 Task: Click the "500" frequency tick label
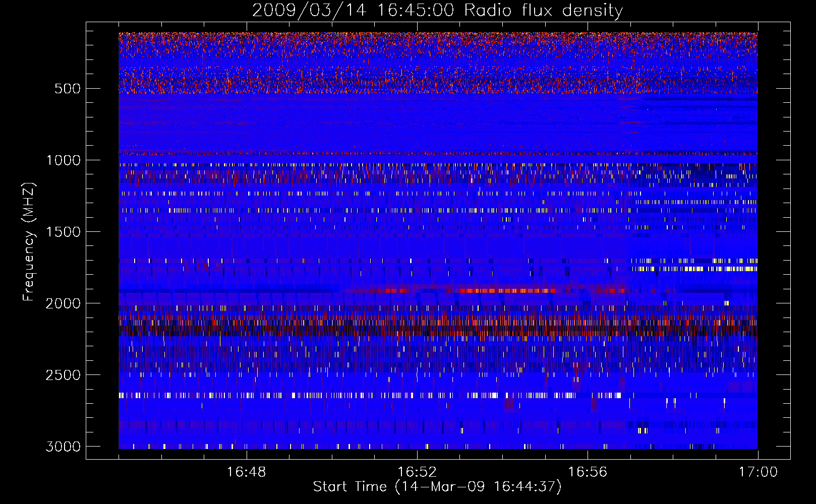(x=68, y=89)
